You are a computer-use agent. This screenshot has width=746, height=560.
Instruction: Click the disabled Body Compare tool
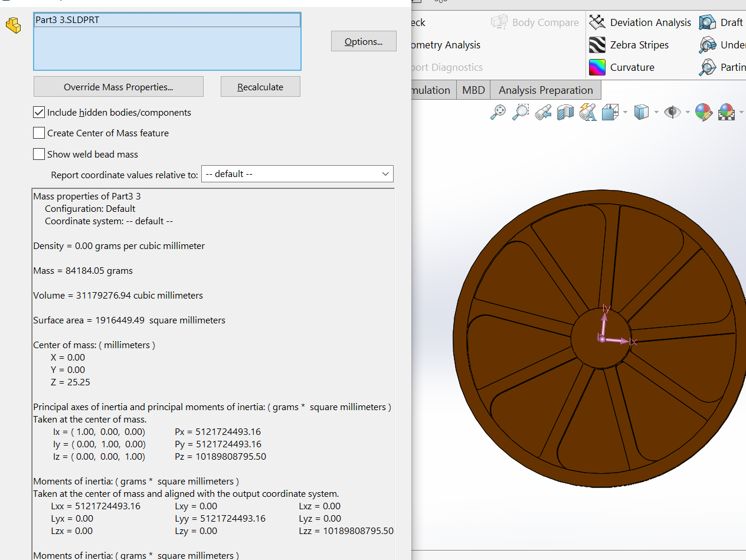pos(535,22)
